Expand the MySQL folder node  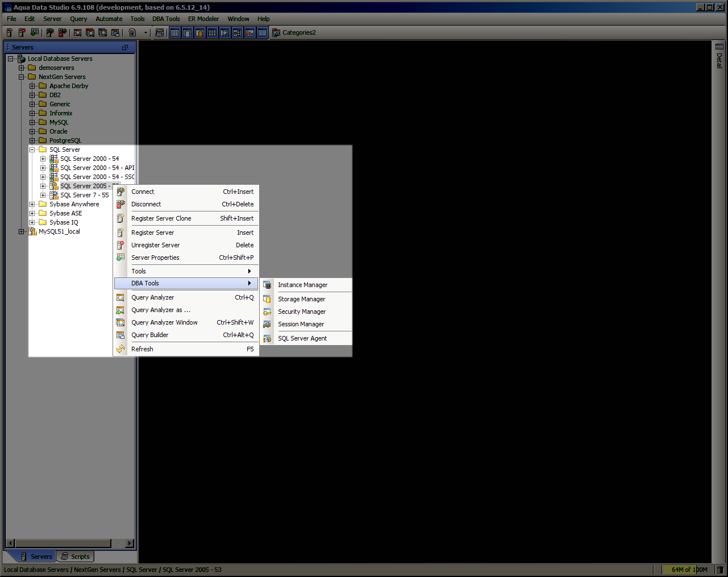(x=32, y=122)
